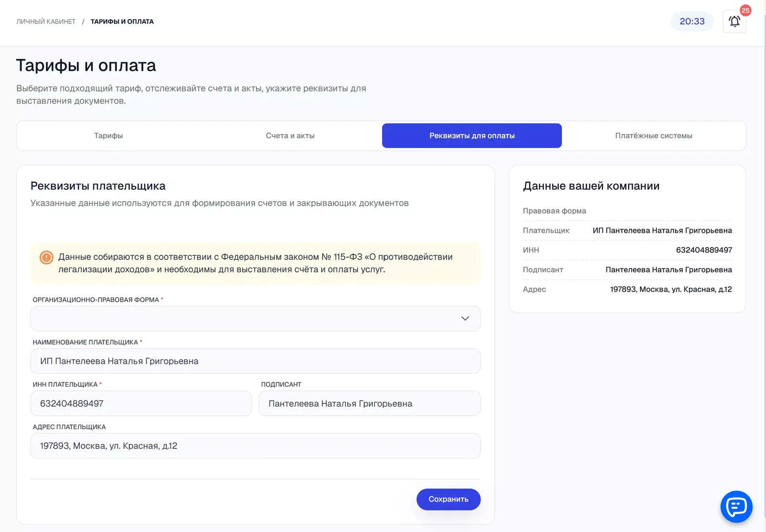Focus the ИНН плательщика field
The image size is (766, 532).
[x=141, y=403]
